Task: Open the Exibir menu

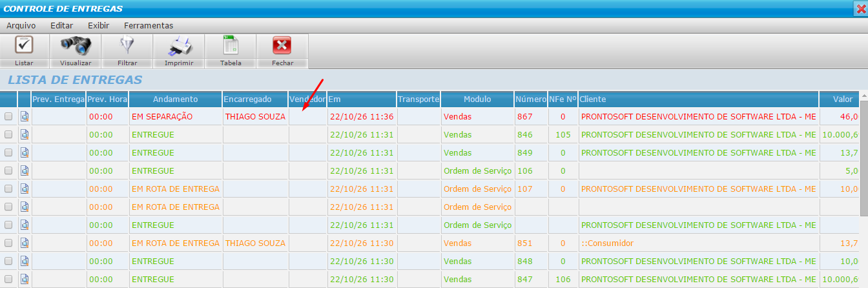Action: [x=99, y=26]
